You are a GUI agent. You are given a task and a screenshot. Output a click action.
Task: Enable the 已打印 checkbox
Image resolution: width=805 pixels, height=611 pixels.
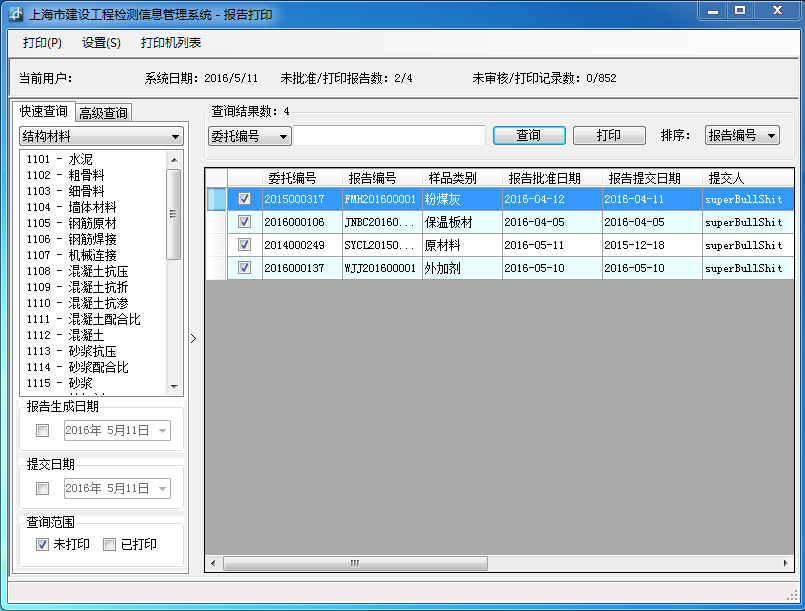coord(110,545)
